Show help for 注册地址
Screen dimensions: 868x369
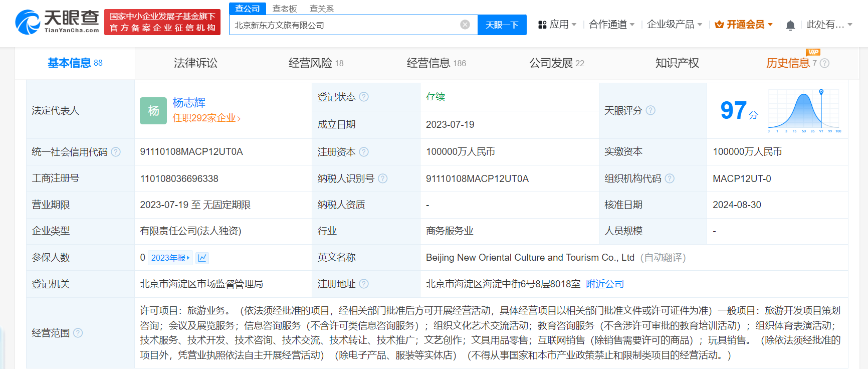pos(364,284)
